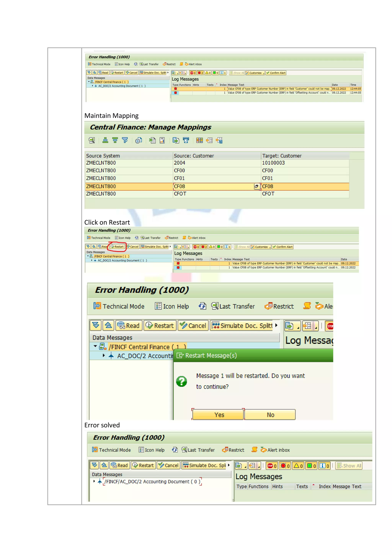392x555 pixels.
Task: Toggle the green success filter showing 0 in Error solved screenshot
Action: coord(311,466)
